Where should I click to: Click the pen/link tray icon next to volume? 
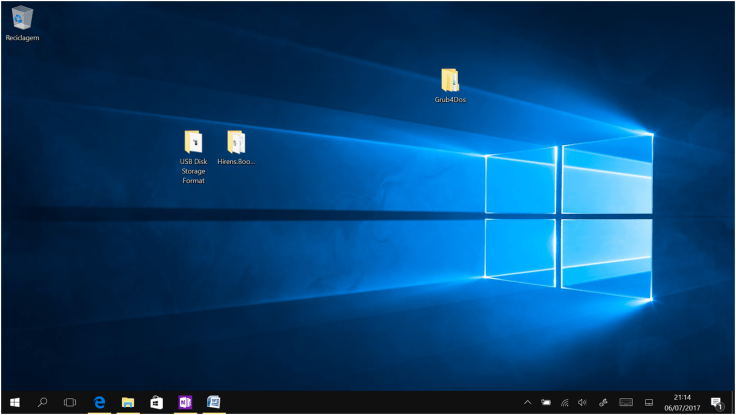click(603, 403)
